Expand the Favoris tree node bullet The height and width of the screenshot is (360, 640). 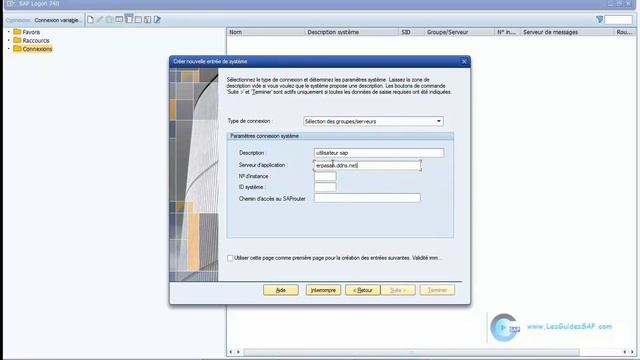pos(9,32)
